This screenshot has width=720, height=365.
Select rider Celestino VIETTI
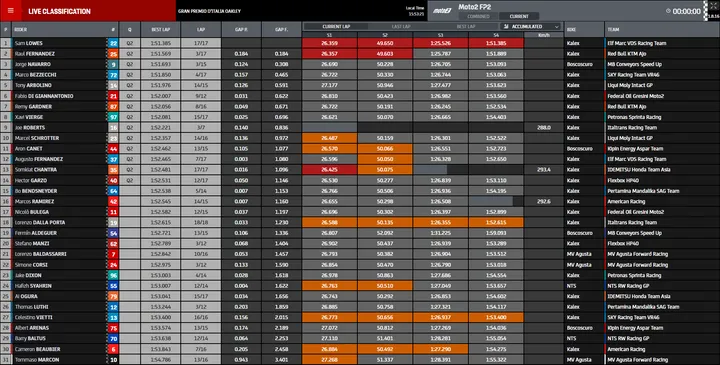pyautogui.click(x=34, y=317)
